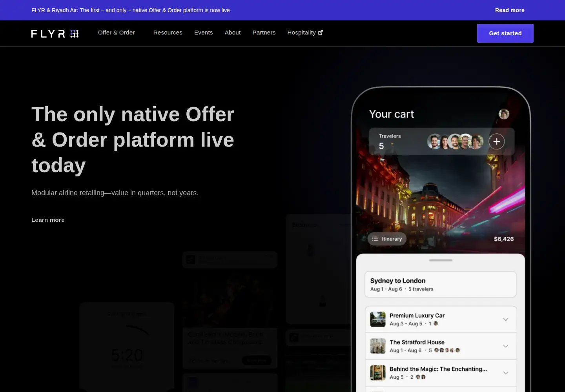The height and width of the screenshot is (392, 565).
Task: Open the About menu item
Action: (233, 33)
